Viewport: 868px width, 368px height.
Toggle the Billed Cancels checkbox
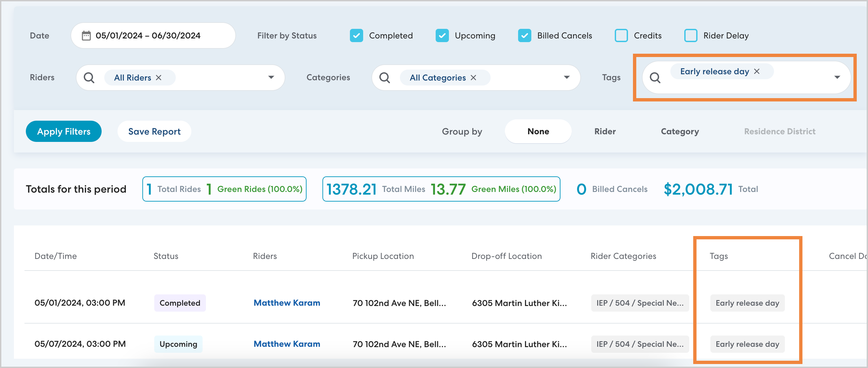(524, 35)
